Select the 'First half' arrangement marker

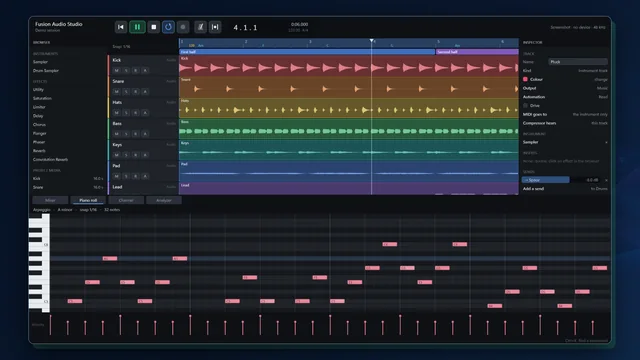click(307, 52)
